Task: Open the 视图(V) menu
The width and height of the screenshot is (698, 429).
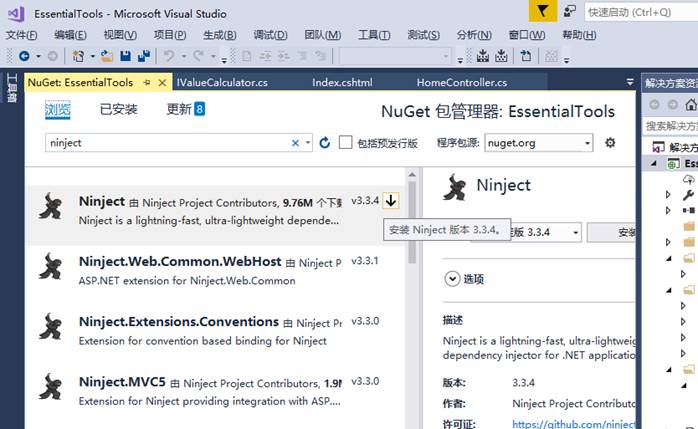Action: 120,35
